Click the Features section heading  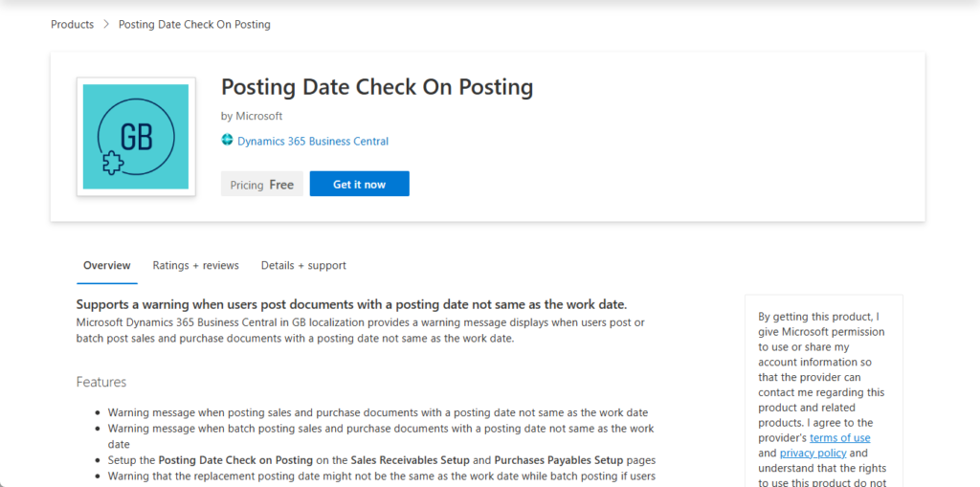[x=101, y=382]
